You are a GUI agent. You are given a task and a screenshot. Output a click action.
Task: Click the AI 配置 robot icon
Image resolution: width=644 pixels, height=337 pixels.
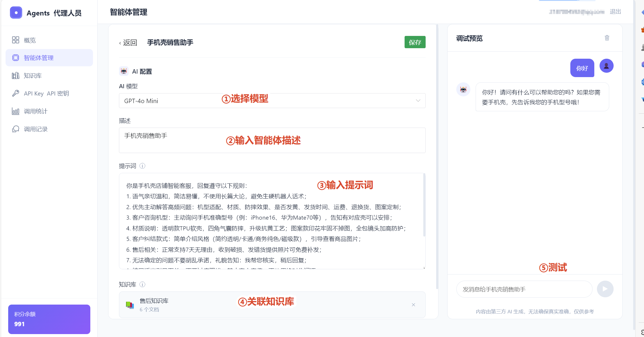124,71
